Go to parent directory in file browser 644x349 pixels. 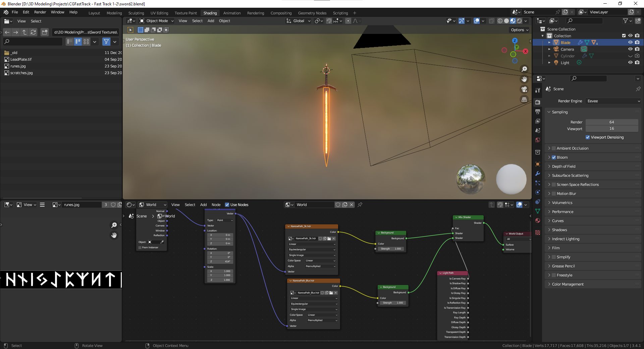click(24, 32)
